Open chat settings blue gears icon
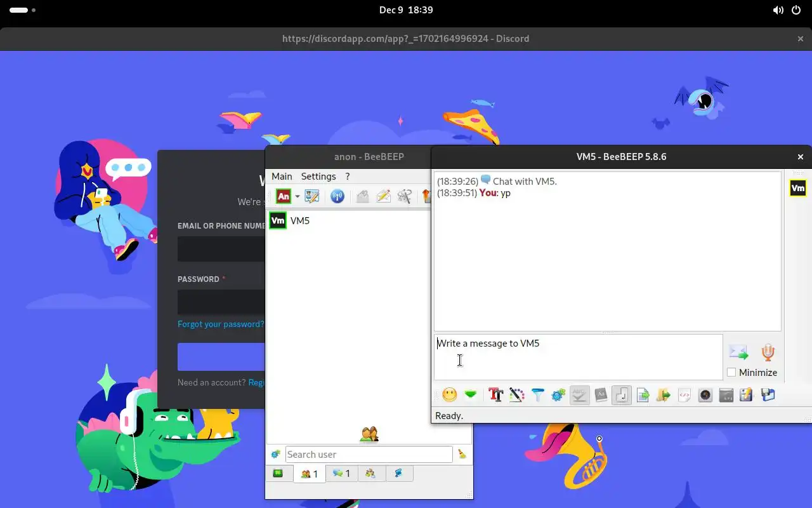The width and height of the screenshot is (812, 508). click(558, 395)
